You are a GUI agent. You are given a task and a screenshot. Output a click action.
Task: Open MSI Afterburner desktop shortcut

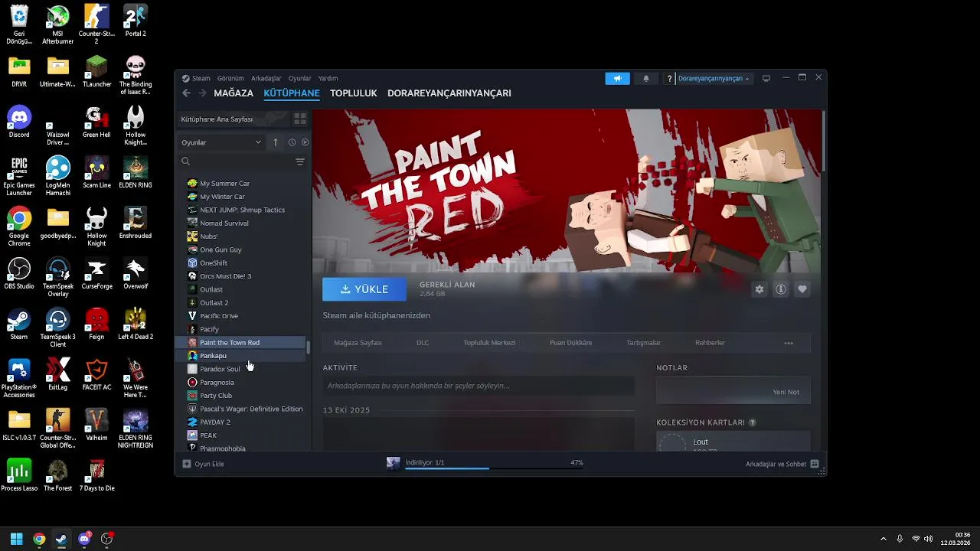[x=57, y=24]
